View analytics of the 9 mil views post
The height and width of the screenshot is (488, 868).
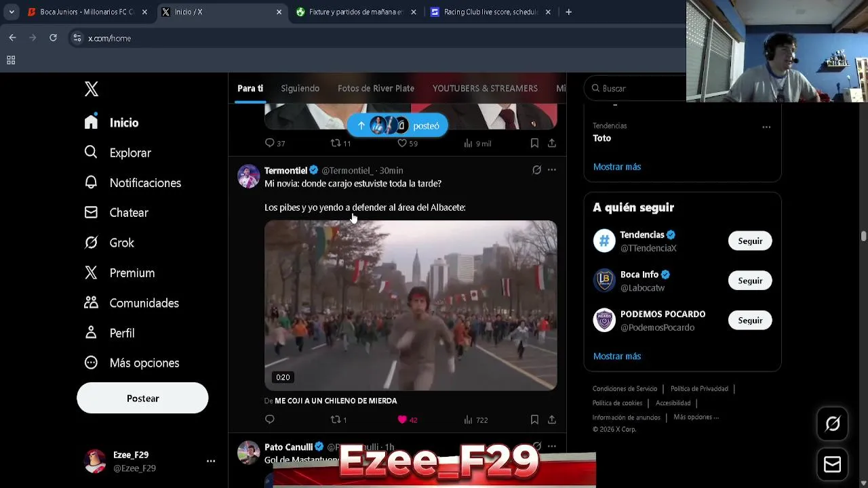click(477, 143)
